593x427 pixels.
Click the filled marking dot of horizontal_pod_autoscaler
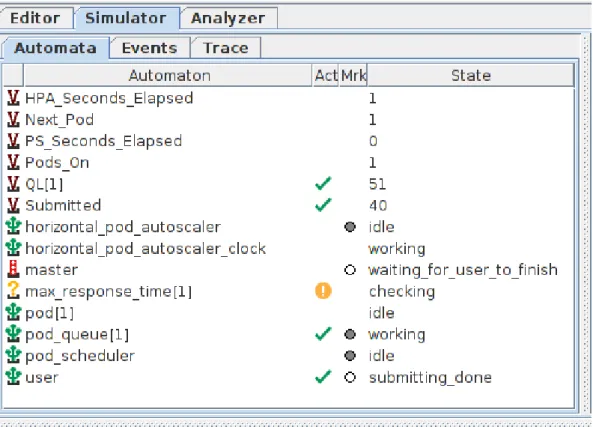tap(350, 227)
